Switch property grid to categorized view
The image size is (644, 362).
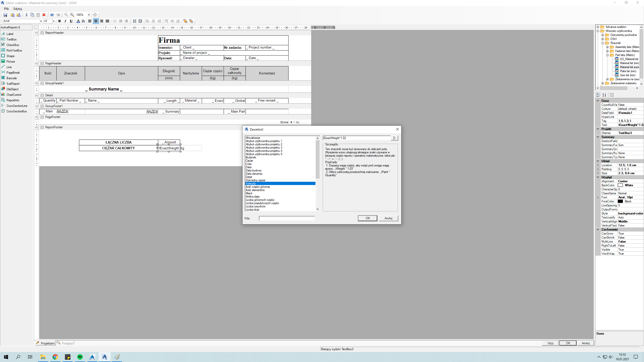598,95
